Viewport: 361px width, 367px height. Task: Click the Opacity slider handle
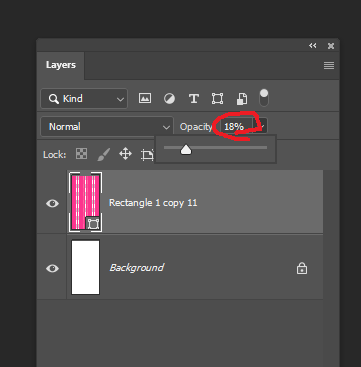186,150
